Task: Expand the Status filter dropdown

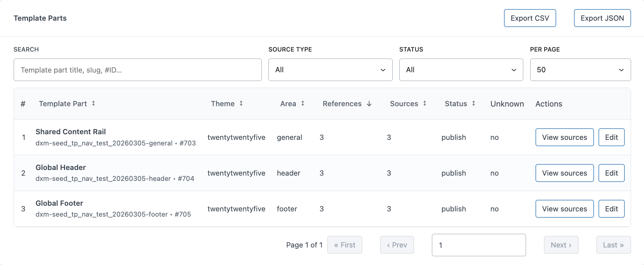Action: 461,70
